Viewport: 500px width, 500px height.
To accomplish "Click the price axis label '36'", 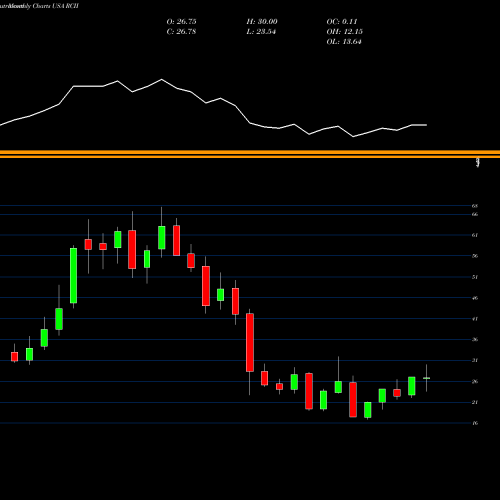I will click(475, 340).
